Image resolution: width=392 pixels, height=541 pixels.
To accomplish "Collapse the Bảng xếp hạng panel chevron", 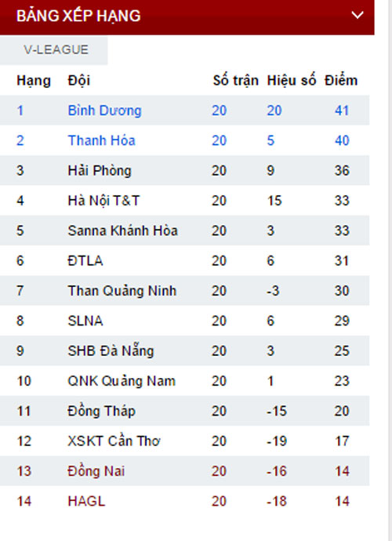I will 358,15.
